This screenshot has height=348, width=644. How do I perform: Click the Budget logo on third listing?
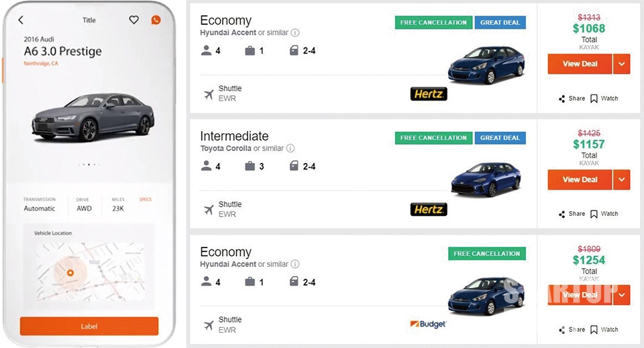pos(428,325)
